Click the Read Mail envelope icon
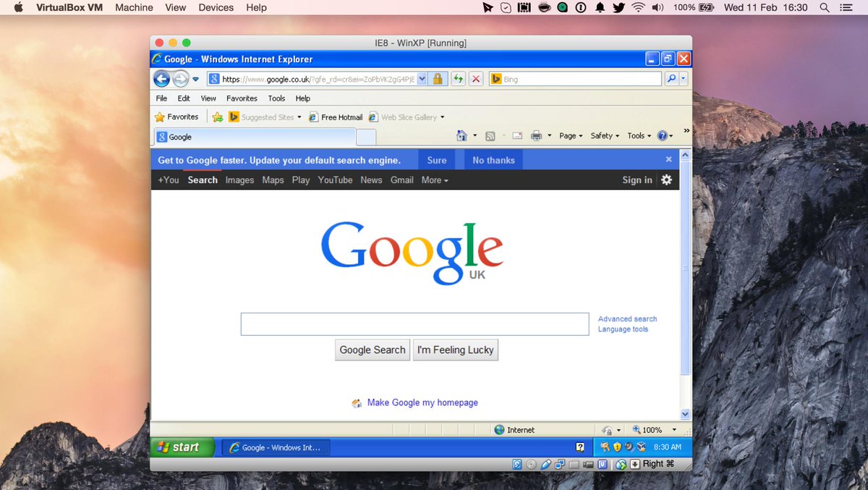The image size is (868, 490). point(517,135)
